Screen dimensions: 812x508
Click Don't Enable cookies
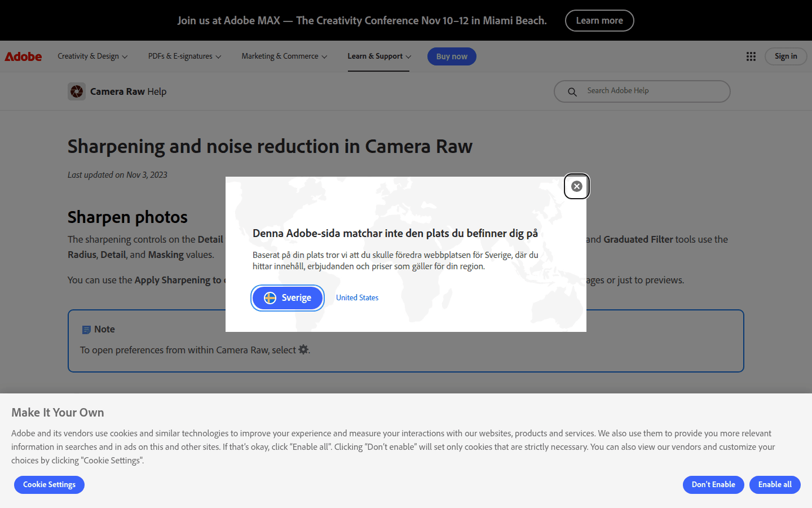coord(713,485)
